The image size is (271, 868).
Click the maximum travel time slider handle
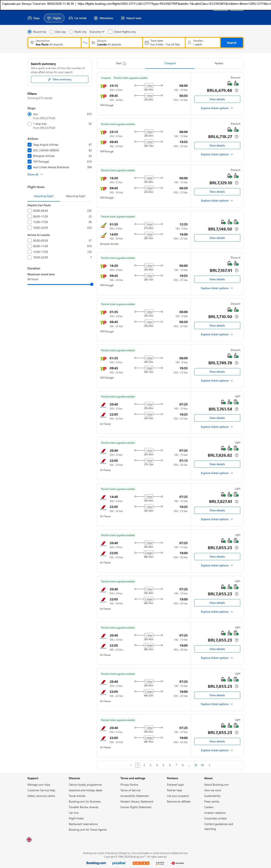(92, 284)
